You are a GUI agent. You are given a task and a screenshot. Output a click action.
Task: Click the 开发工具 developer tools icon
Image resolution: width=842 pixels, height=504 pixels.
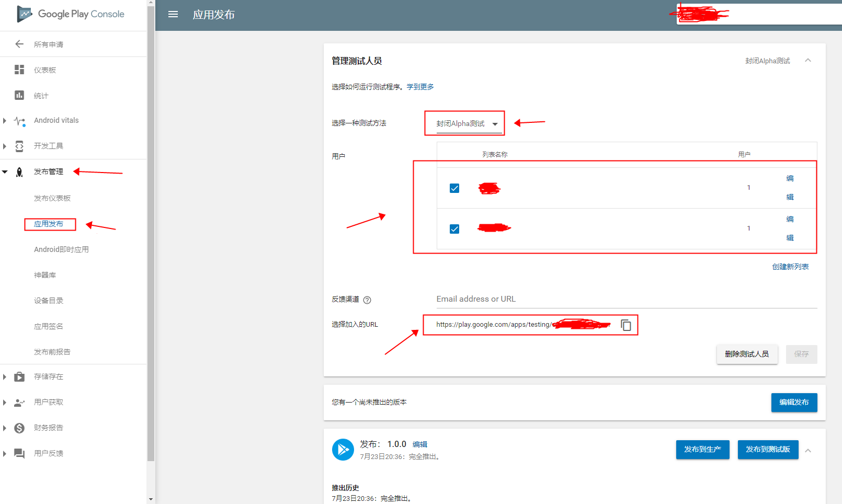pyautogui.click(x=19, y=146)
